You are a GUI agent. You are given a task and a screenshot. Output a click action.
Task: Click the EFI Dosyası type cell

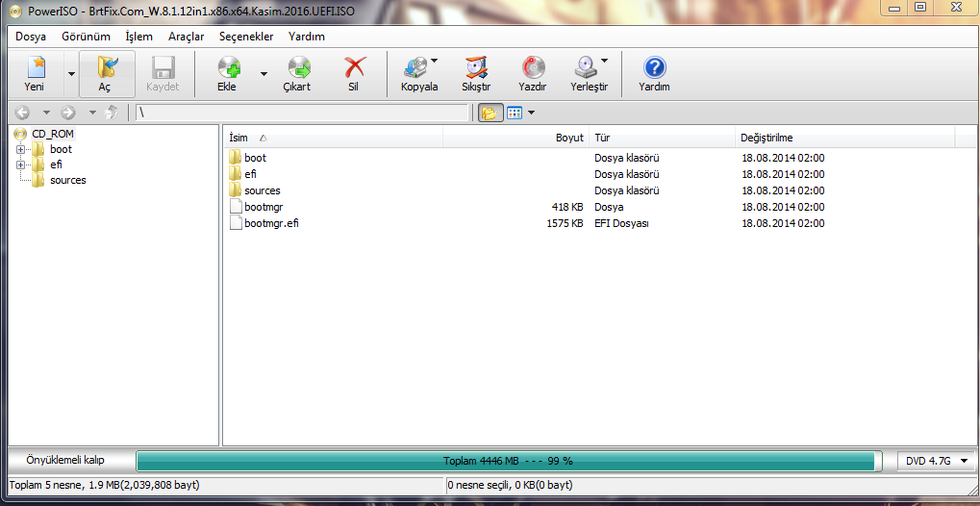621,223
